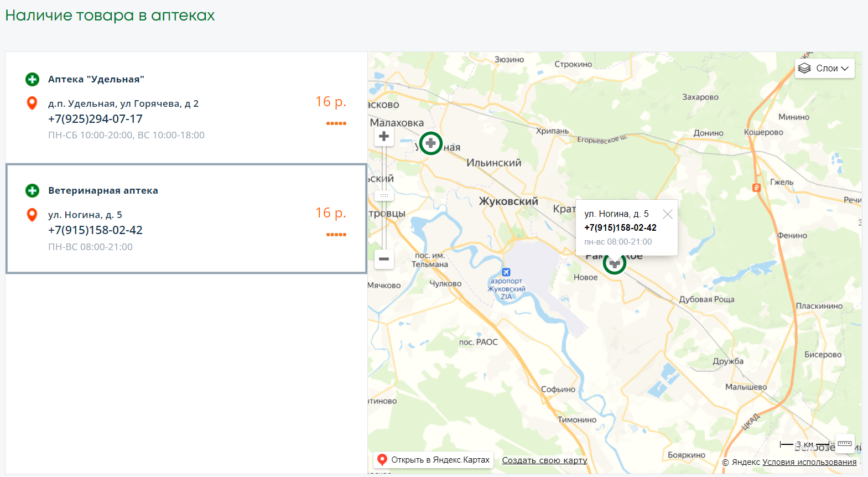Click the zoom out minus button on map
Viewport: 868px width, 477px height.
tap(384, 259)
